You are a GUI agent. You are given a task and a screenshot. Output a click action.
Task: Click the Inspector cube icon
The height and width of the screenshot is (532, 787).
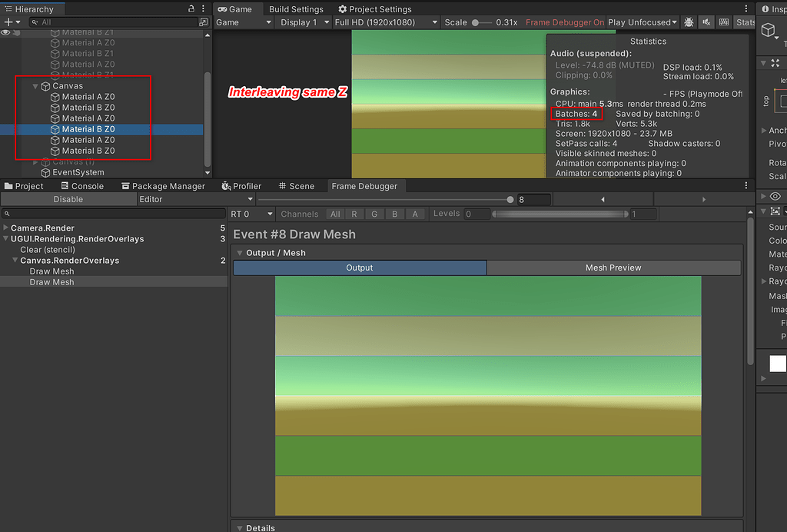pos(769,31)
